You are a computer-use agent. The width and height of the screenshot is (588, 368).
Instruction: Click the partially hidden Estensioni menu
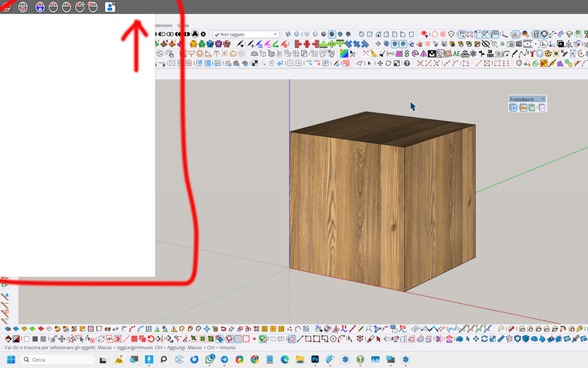pos(163,26)
